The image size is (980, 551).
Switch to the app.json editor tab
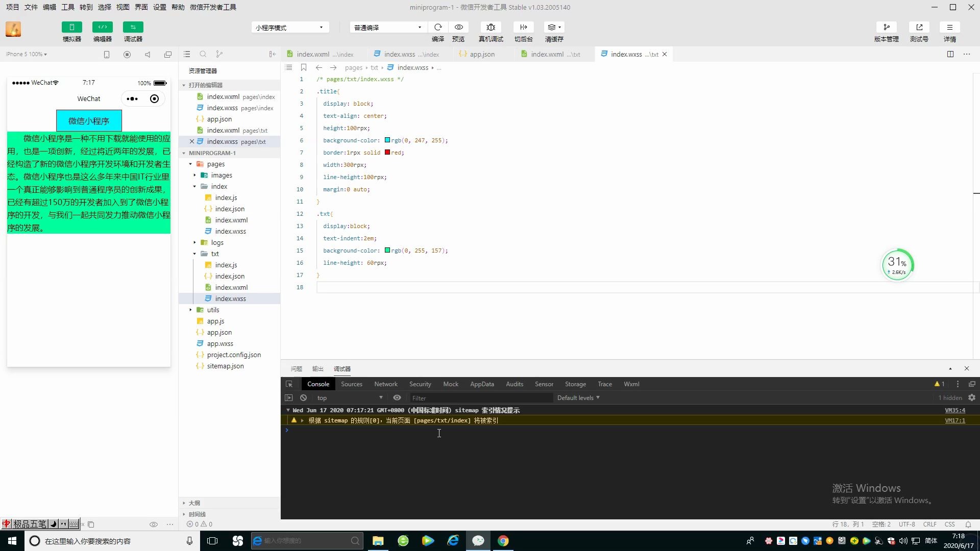(482, 54)
